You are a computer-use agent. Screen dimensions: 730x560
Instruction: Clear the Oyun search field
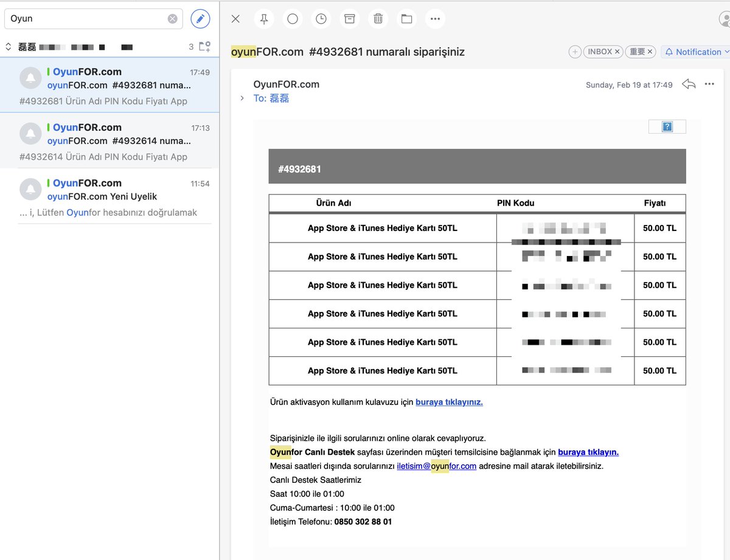[173, 19]
